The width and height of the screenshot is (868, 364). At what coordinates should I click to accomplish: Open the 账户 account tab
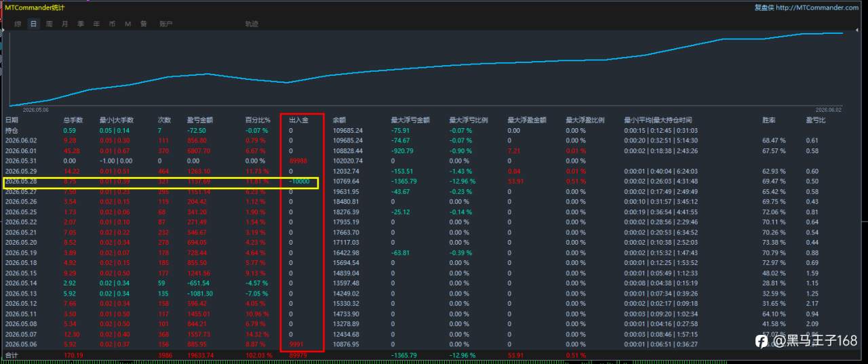pyautogui.click(x=165, y=24)
